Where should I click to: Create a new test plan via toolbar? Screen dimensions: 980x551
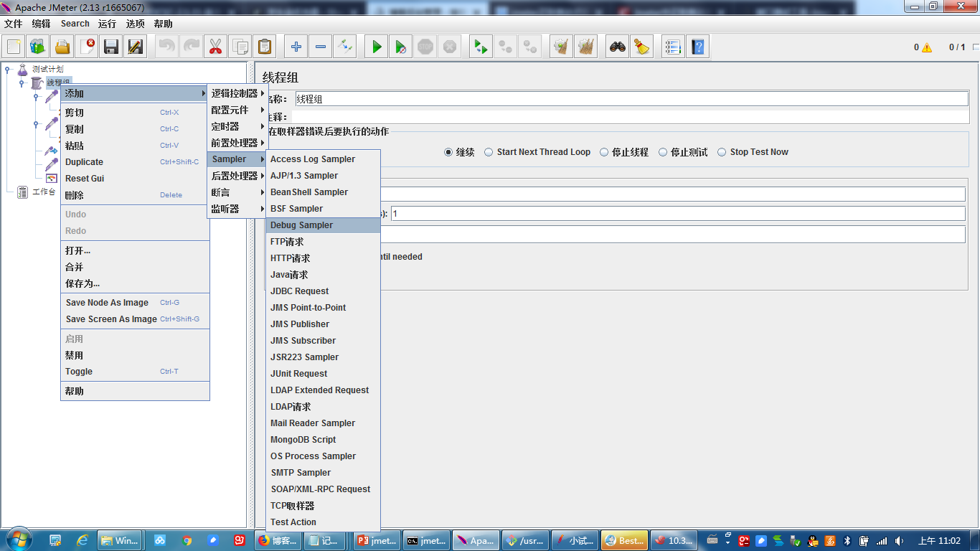click(14, 47)
